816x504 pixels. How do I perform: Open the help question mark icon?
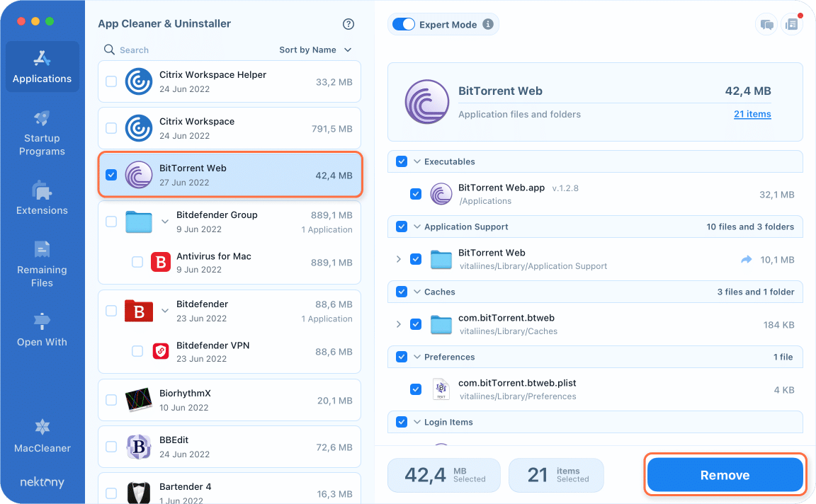click(x=348, y=23)
